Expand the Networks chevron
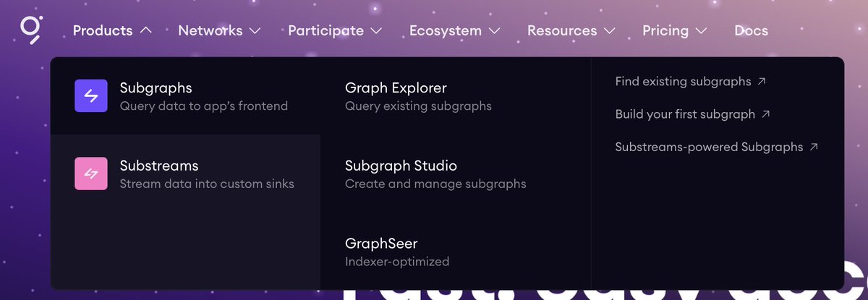The image size is (868, 300). (255, 31)
